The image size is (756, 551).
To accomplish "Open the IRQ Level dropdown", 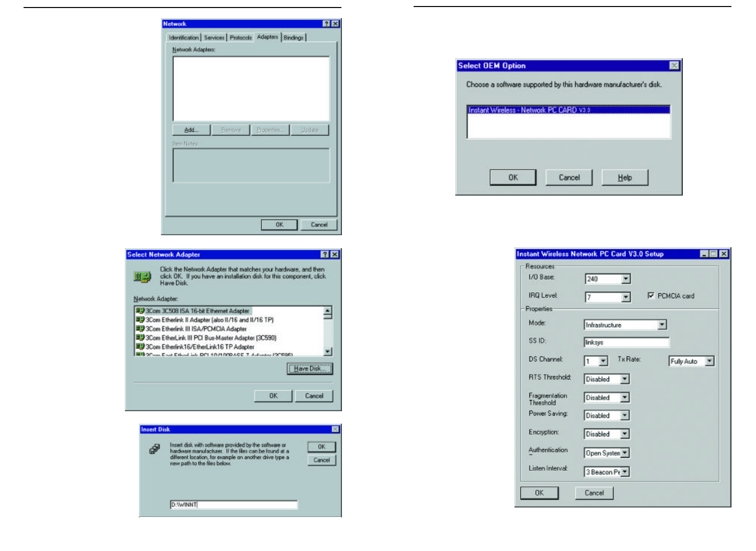I will [626, 297].
